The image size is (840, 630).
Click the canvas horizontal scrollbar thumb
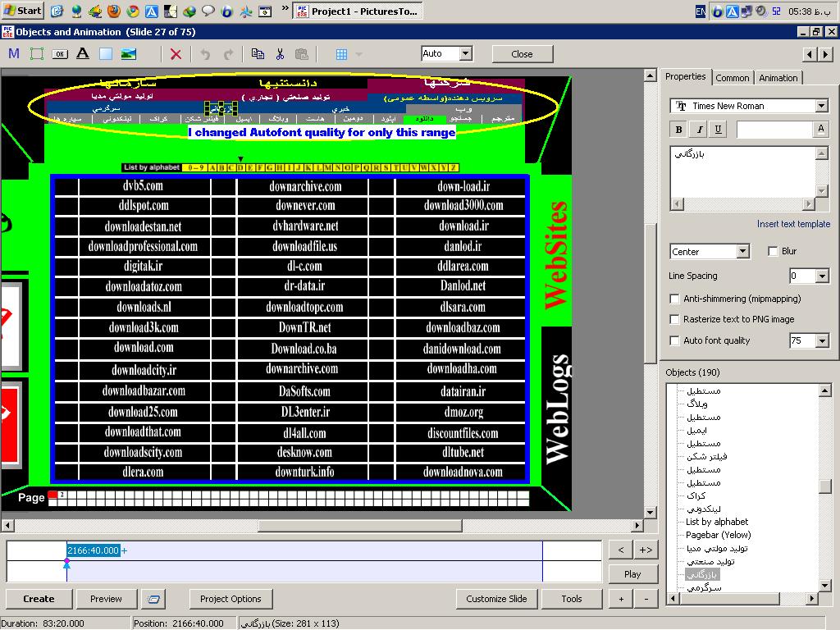point(360,526)
